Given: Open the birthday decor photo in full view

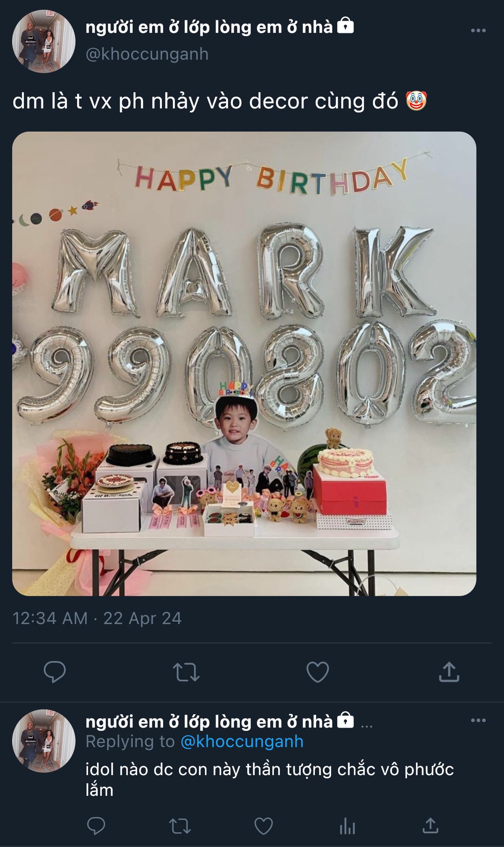Looking at the screenshot, I should [x=244, y=364].
